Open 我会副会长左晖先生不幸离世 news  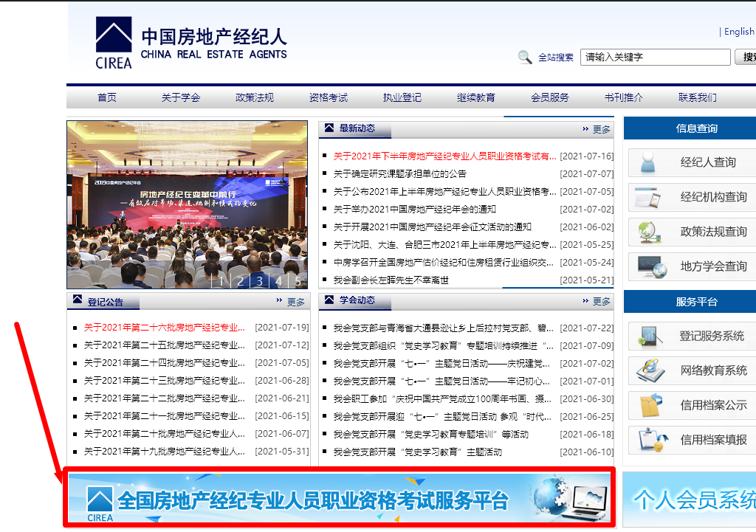point(391,280)
